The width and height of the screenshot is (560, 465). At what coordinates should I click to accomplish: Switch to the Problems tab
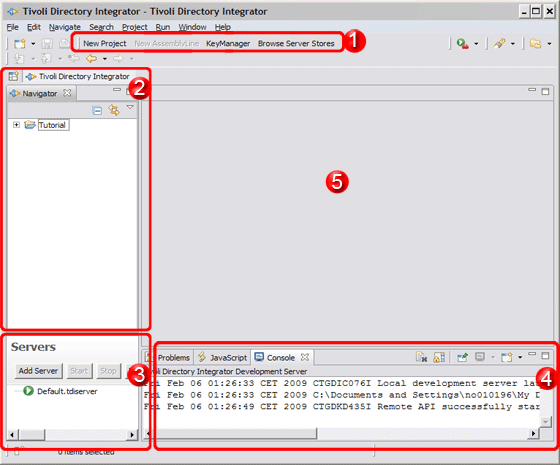pos(174,358)
